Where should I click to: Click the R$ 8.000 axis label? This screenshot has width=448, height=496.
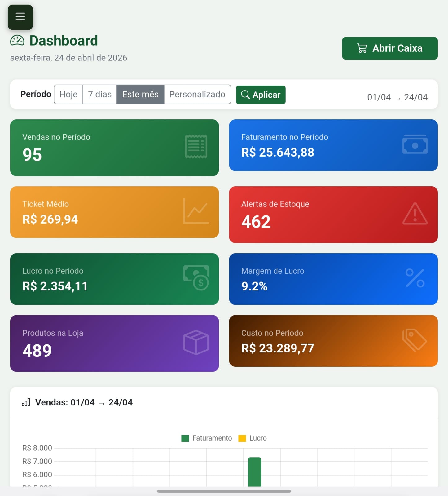(37, 448)
